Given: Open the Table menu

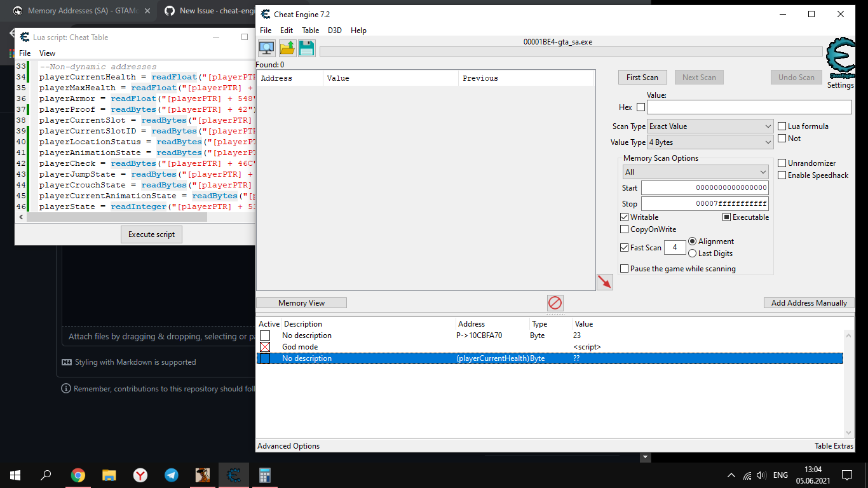Looking at the screenshot, I should click(x=310, y=30).
